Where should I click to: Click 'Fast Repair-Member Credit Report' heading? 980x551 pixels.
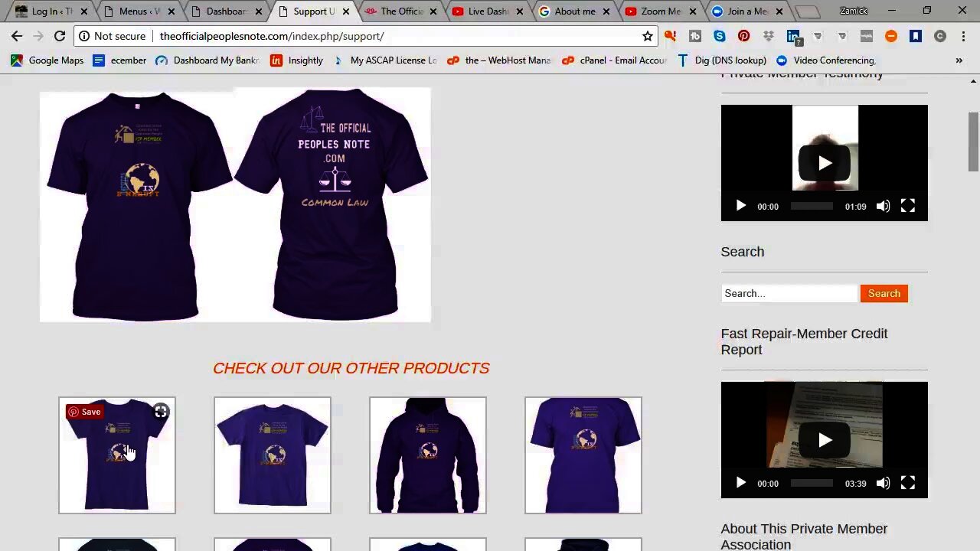[804, 341]
